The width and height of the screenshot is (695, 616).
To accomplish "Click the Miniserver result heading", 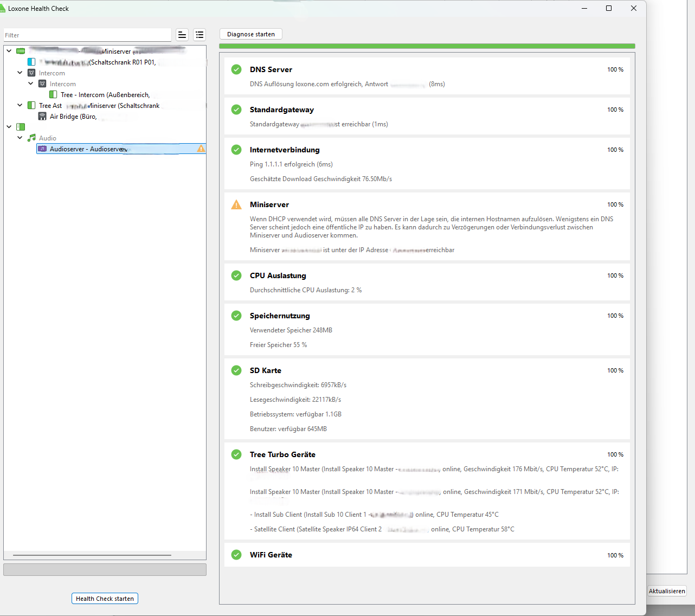I will [x=269, y=204].
